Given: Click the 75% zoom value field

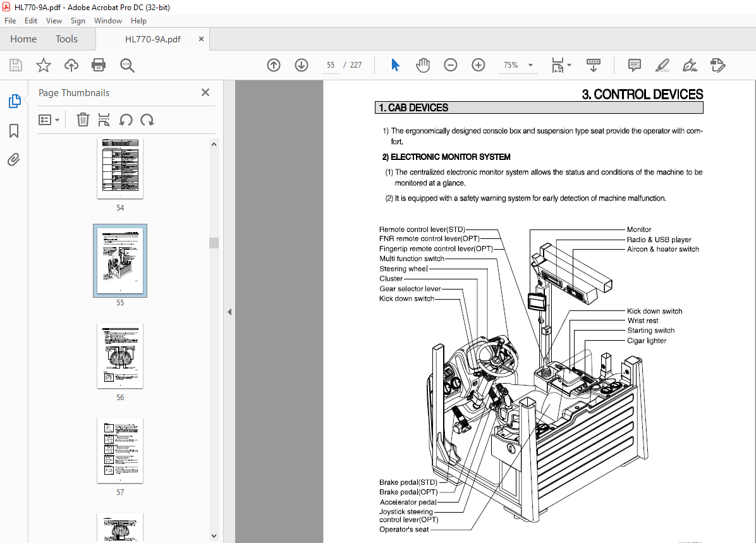Looking at the screenshot, I should [x=511, y=65].
